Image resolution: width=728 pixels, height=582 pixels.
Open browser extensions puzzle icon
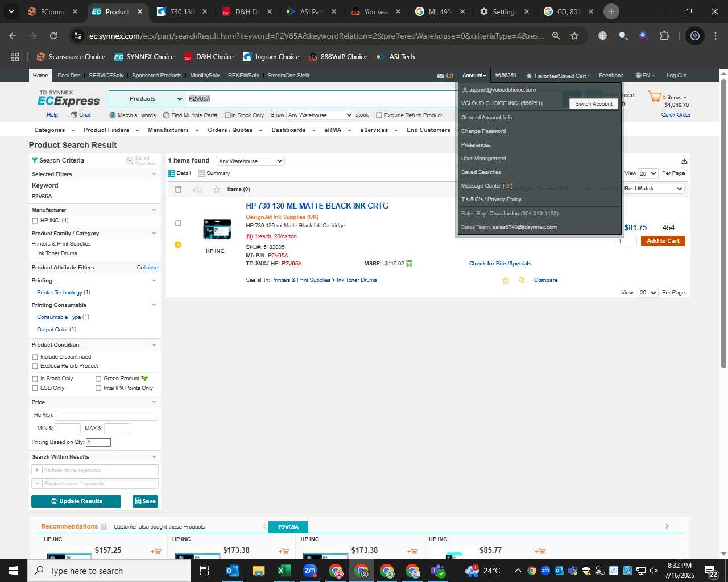click(x=664, y=36)
